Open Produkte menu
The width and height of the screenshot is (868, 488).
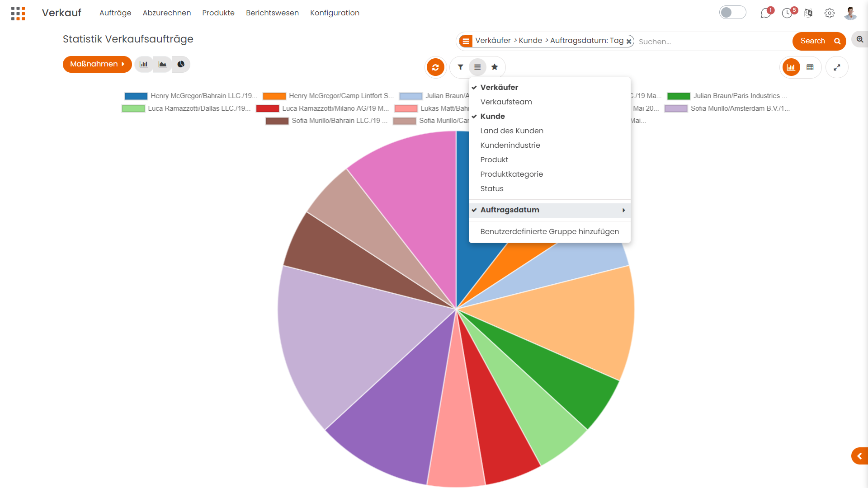pos(218,13)
